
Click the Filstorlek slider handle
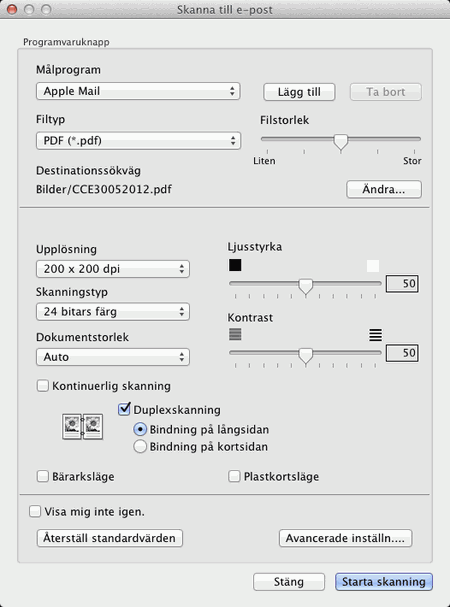pyautogui.click(x=341, y=142)
